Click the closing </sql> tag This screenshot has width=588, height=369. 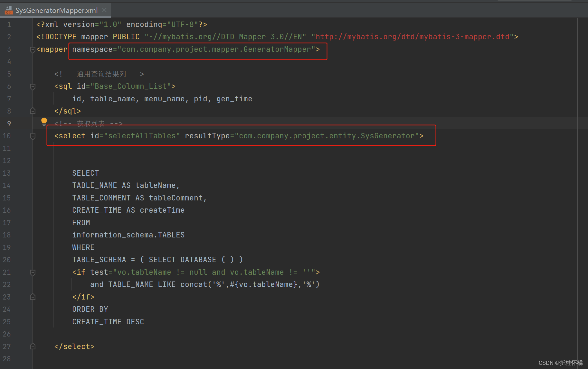coord(67,111)
